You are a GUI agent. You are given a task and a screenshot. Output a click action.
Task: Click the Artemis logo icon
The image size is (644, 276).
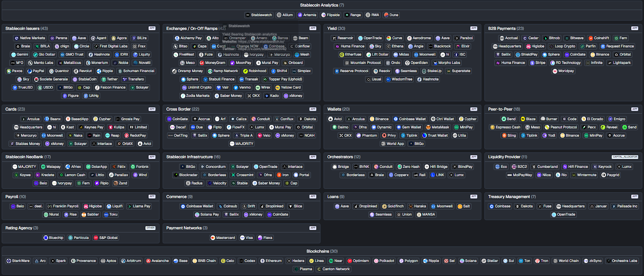coord(300,15)
